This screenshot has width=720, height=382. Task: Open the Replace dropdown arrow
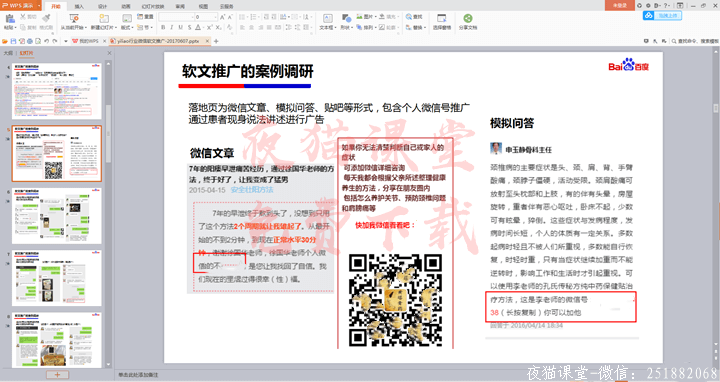point(425,28)
